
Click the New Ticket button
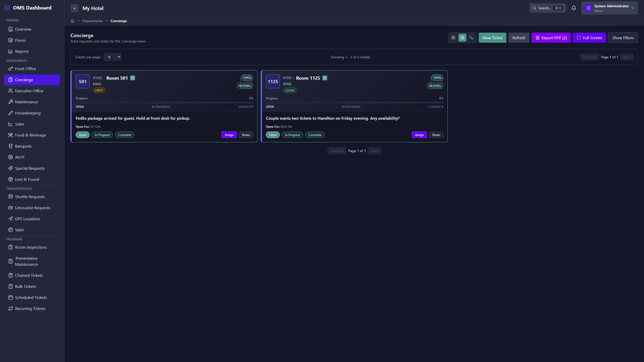tap(492, 38)
